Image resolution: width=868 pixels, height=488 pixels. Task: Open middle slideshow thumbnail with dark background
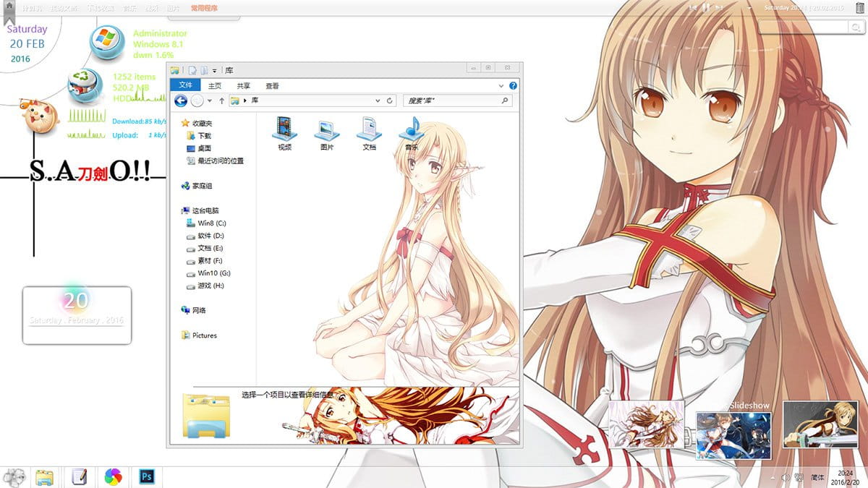[x=733, y=435]
